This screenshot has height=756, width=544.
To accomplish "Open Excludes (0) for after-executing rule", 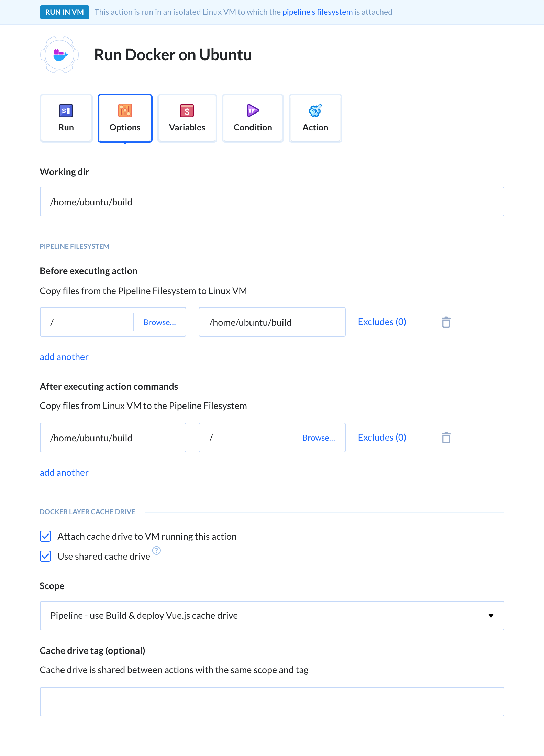I will point(382,438).
